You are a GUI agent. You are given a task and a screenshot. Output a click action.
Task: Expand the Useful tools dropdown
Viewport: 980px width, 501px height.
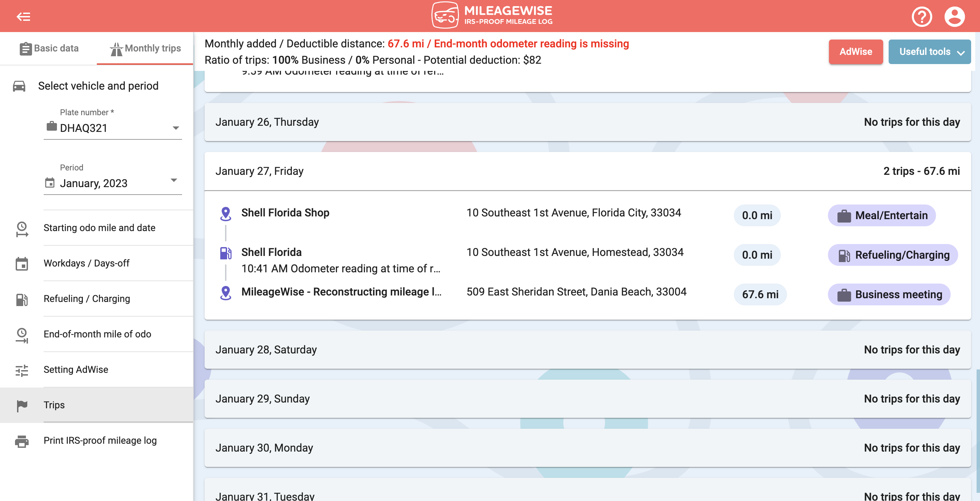929,52
